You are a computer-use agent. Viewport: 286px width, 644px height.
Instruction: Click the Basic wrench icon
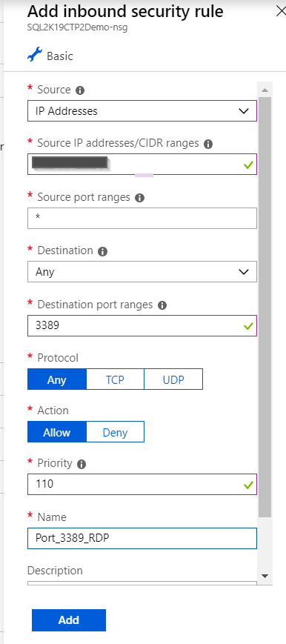[35, 55]
